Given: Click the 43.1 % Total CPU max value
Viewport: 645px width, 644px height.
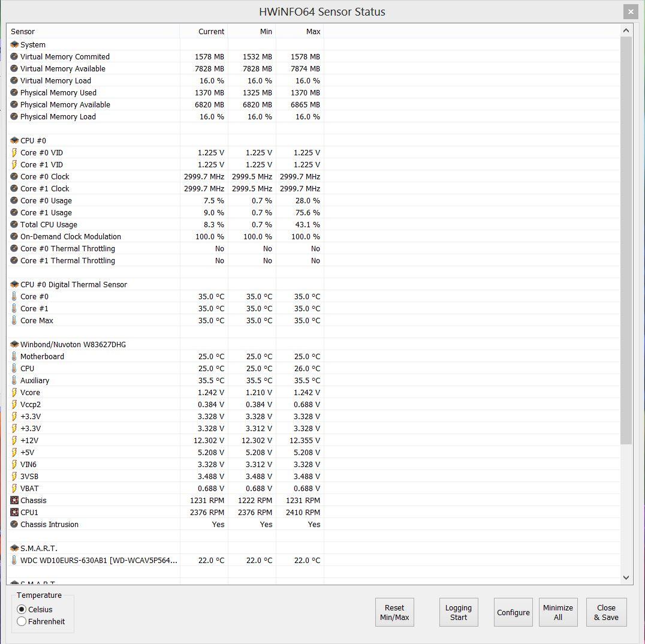Looking at the screenshot, I should tap(308, 225).
